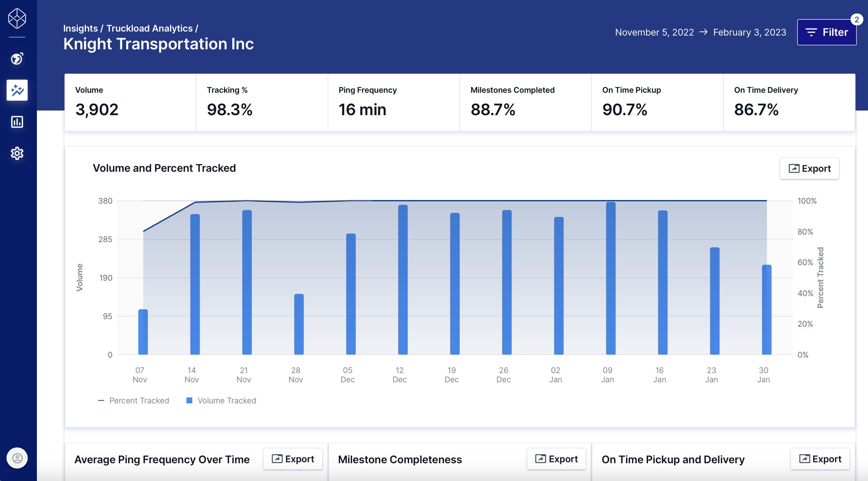Image resolution: width=868 pixels, height=481 pixels.
Task: Click the filter count badge showing 2
Action: (x=856, y=19)
